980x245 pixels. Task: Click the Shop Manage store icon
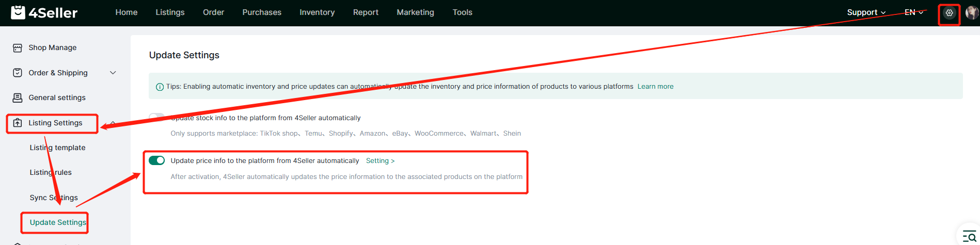point(18,48)
